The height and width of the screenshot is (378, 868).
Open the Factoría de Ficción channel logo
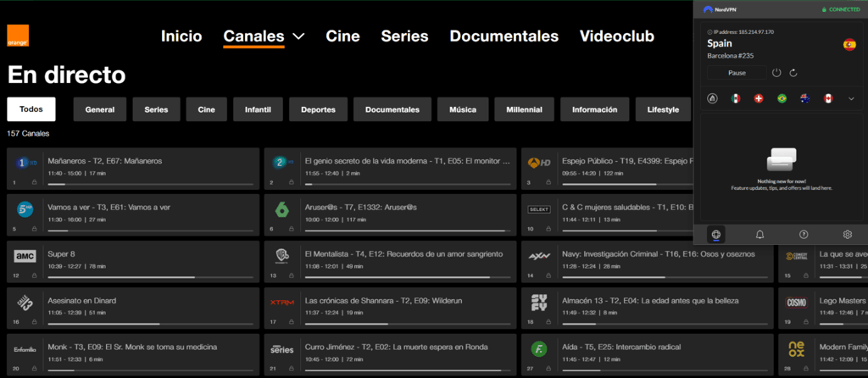tap(539, 349)
